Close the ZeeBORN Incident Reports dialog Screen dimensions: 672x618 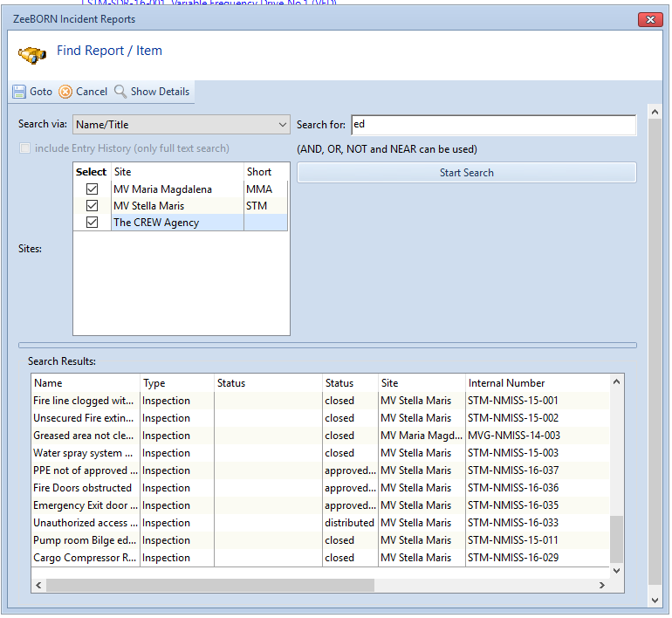point(650,20)
